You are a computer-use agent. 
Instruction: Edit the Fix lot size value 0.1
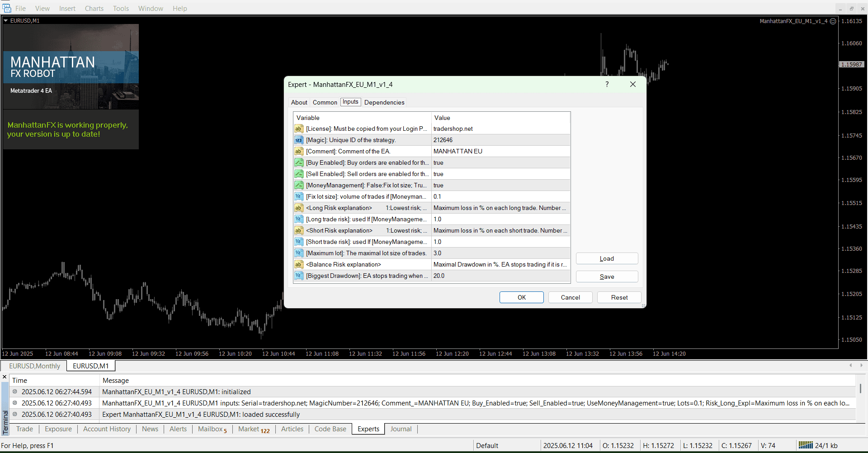501,196
